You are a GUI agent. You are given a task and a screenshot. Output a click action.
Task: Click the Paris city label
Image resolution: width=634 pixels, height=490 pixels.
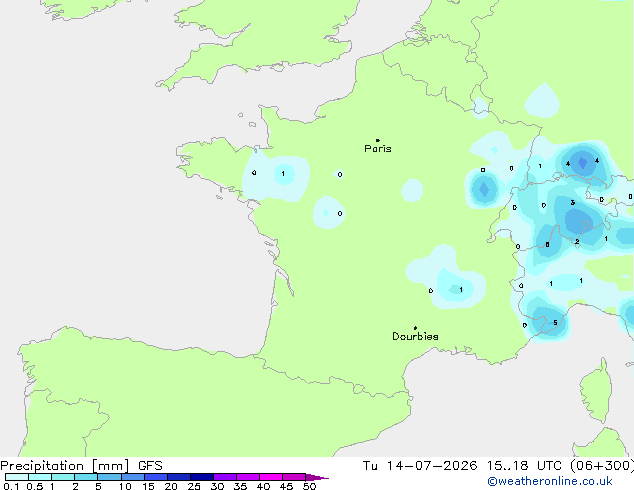(x=378, y=149)
